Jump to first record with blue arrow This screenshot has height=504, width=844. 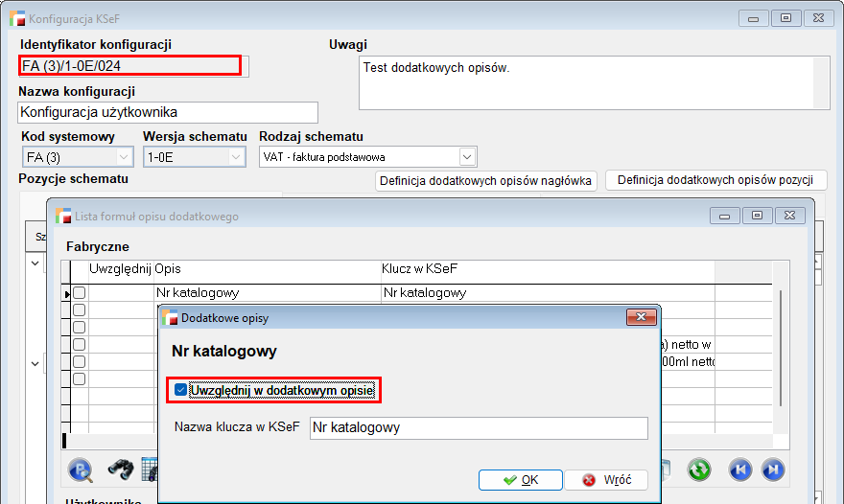pos(738,470)
